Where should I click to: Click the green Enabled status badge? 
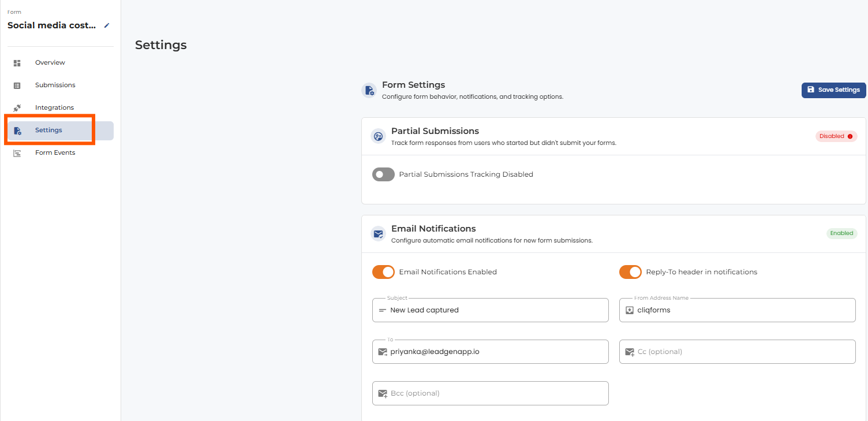[x=841, y=233]
